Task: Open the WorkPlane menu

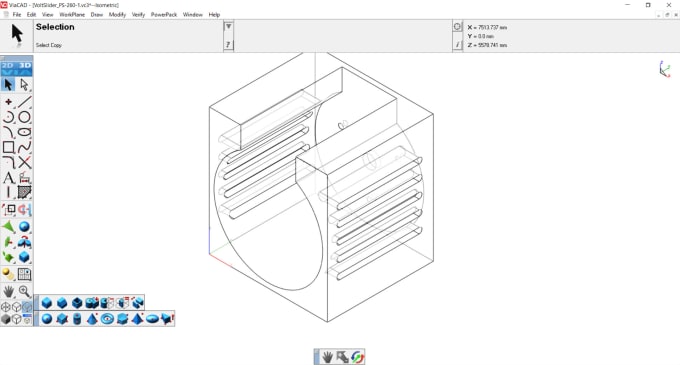Action: (x=72, y=15)
